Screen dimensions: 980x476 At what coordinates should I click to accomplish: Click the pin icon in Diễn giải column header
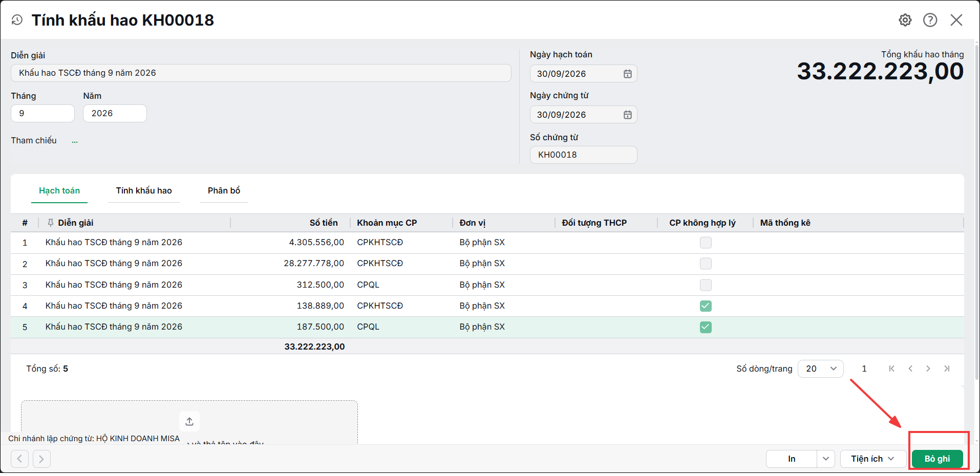(50, 223)
